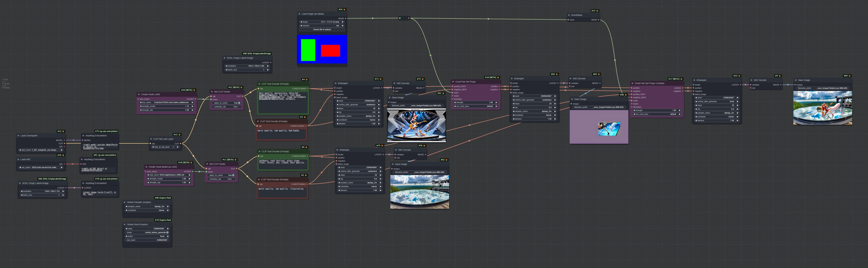Toggle the control_before_generate mode in Global Seed
The height and width of the screenshot is (268, 868).
point(148,232)
